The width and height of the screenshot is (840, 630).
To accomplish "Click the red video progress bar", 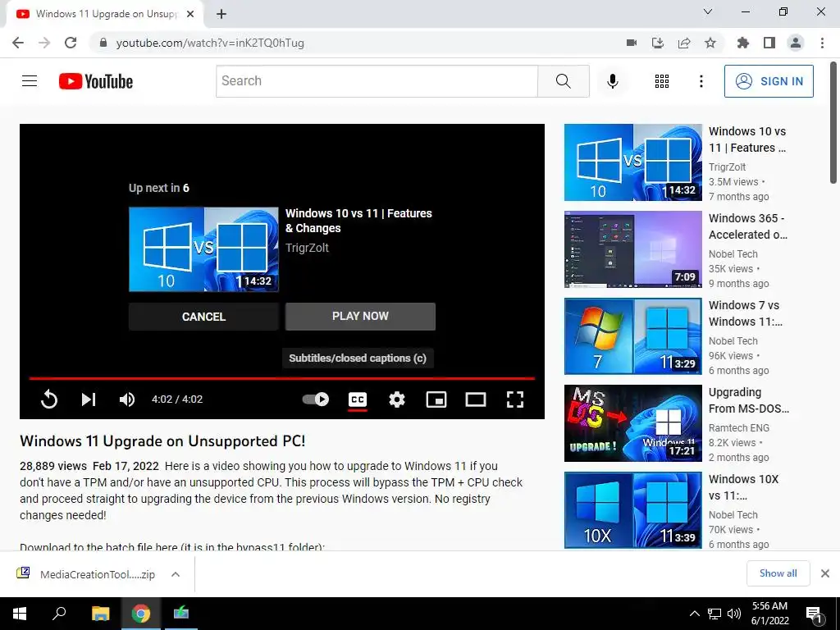I will pos(282,378).
